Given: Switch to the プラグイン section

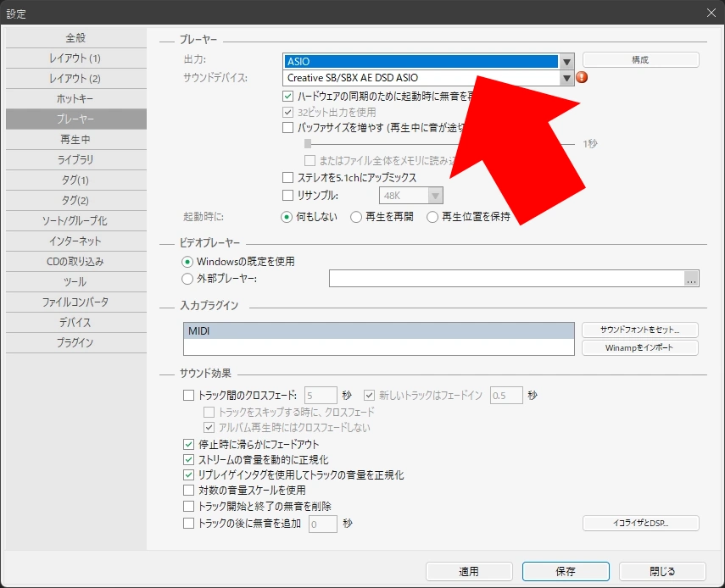Looking at the screenshot, I should [75, 342].
